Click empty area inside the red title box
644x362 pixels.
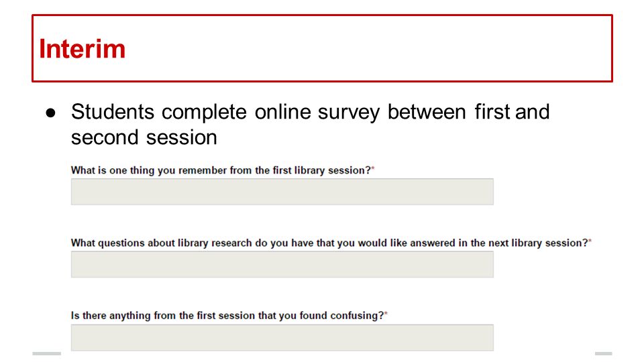370,48
